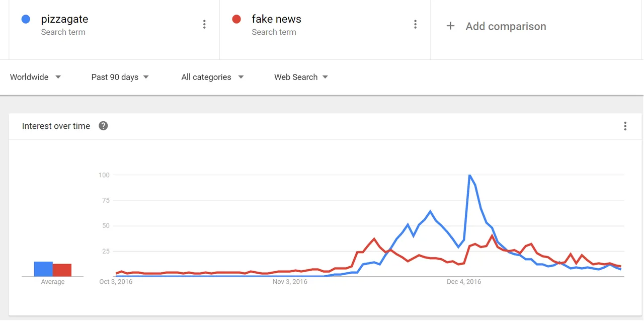Click the plus icon for Add comparison
Image resolution: width=644 pixels, height=321 pixels.
tap(450, 26)
